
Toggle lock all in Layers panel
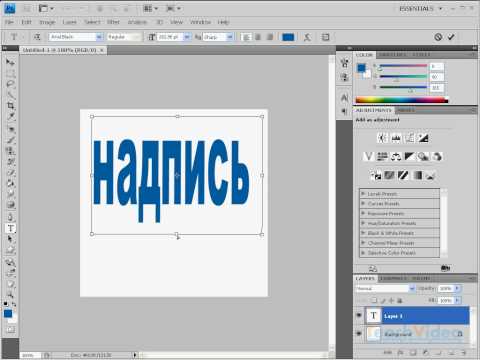(x=400, y=300)
